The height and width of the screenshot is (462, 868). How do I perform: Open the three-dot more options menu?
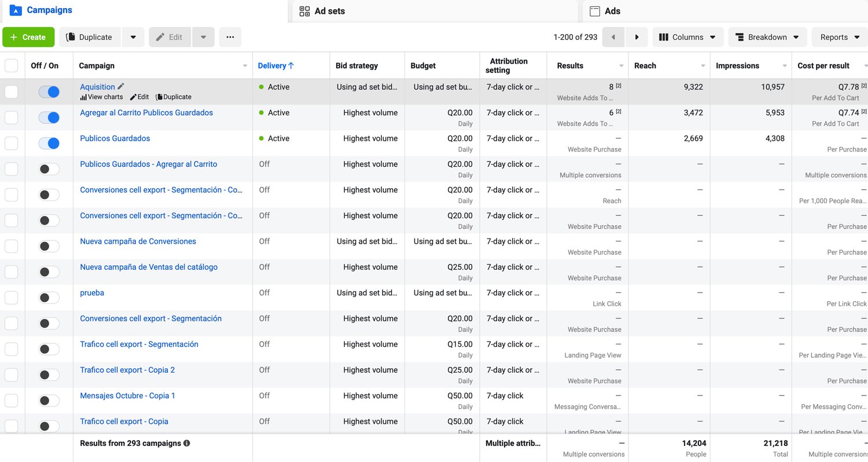point(230,36)
